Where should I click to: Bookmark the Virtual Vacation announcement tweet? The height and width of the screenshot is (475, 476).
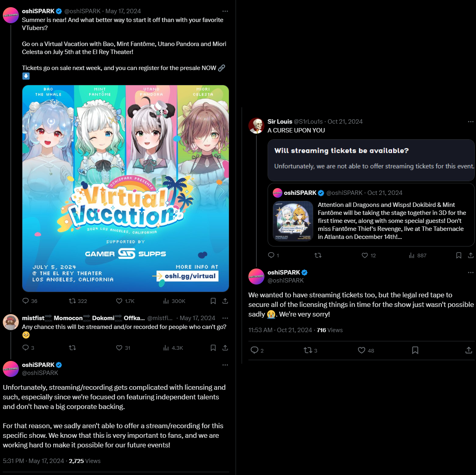click(213, 301)
